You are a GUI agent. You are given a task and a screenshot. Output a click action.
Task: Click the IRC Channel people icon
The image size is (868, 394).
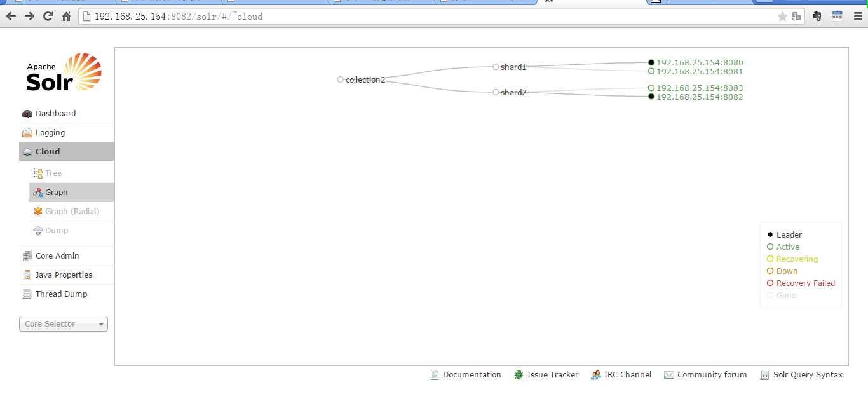596,375
